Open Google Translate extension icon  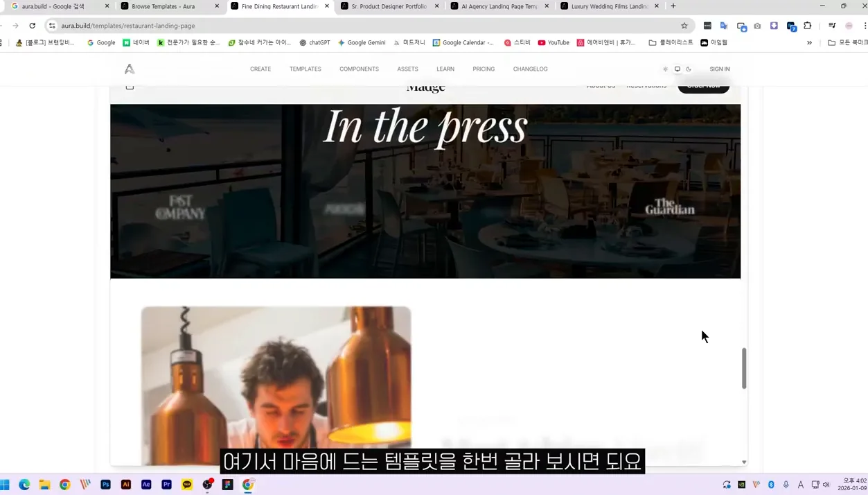[x=724, y=26]
